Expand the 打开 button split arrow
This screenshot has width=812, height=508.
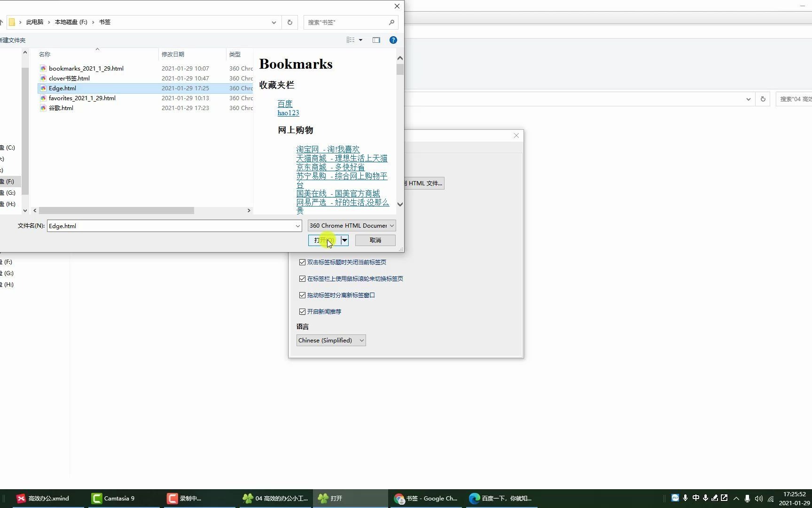344,240
